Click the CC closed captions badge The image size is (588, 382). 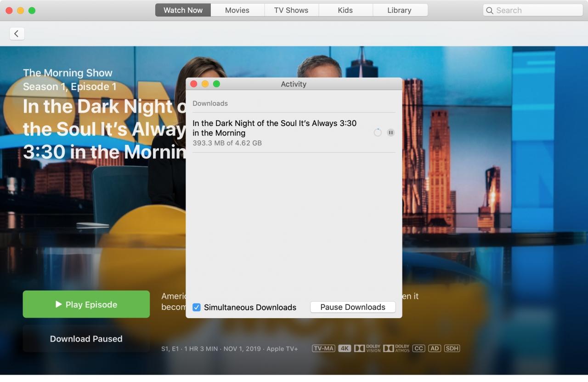[418, 348]
